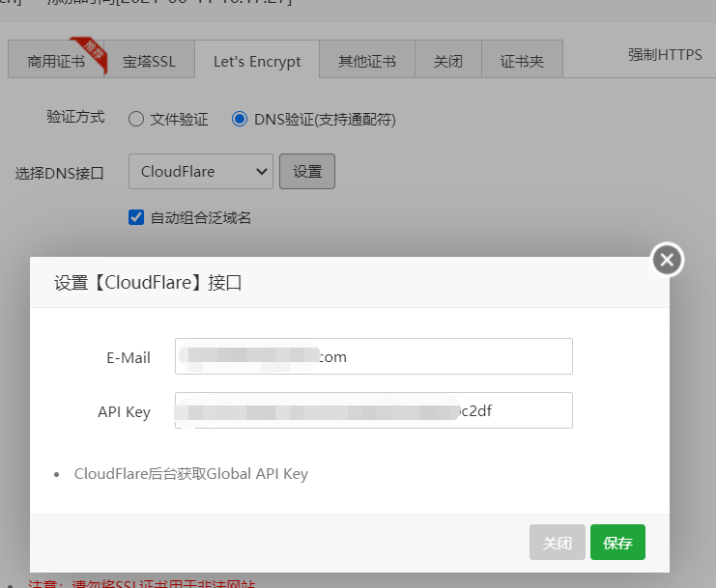Click the 验证方式 label
Screen dimensions: 716x588
coord(75,117)
